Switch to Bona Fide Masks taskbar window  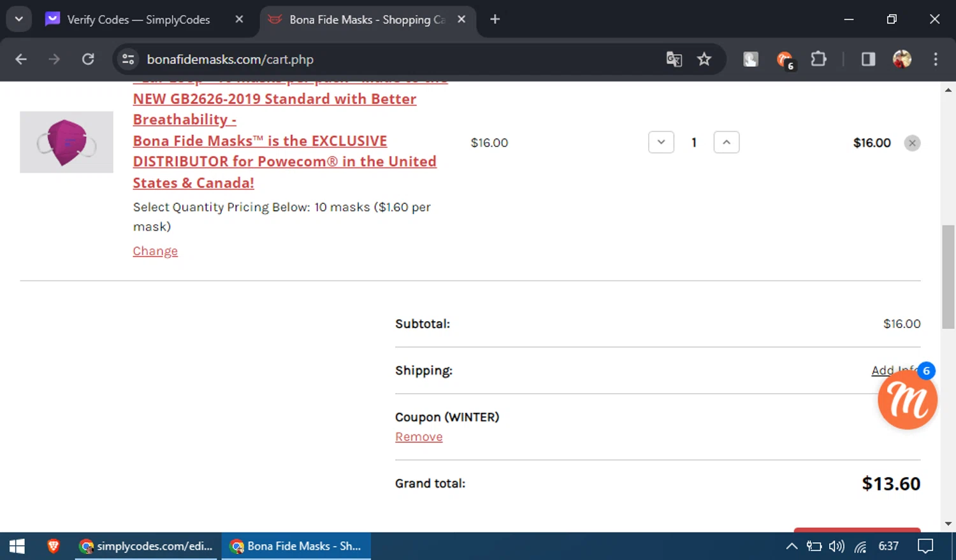[296, 546]
